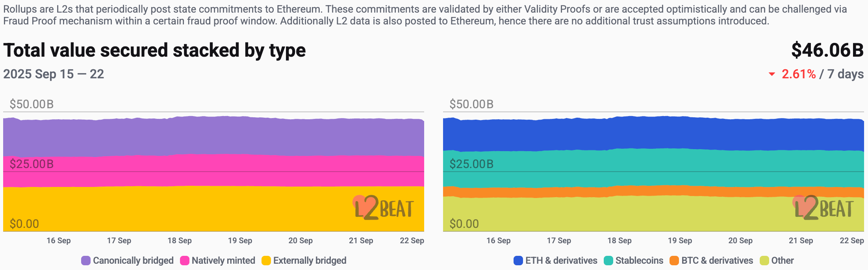Click the red down arrow beside 2.61%

(x=772, y=74)
